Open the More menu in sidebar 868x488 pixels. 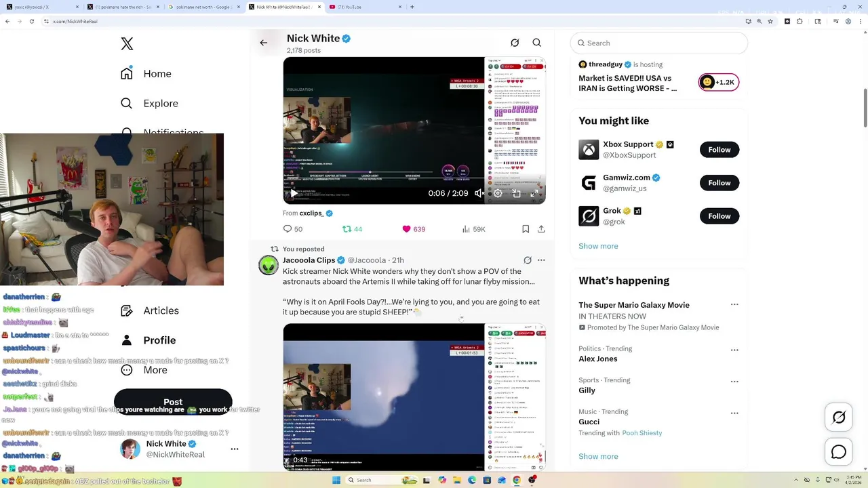pyautogui.click(x=144, y=370)
